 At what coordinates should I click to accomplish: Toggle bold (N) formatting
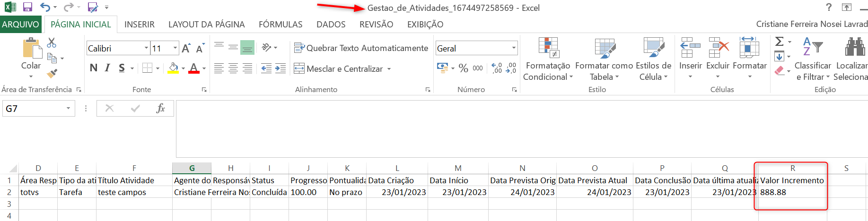click(x=94, y=68)
